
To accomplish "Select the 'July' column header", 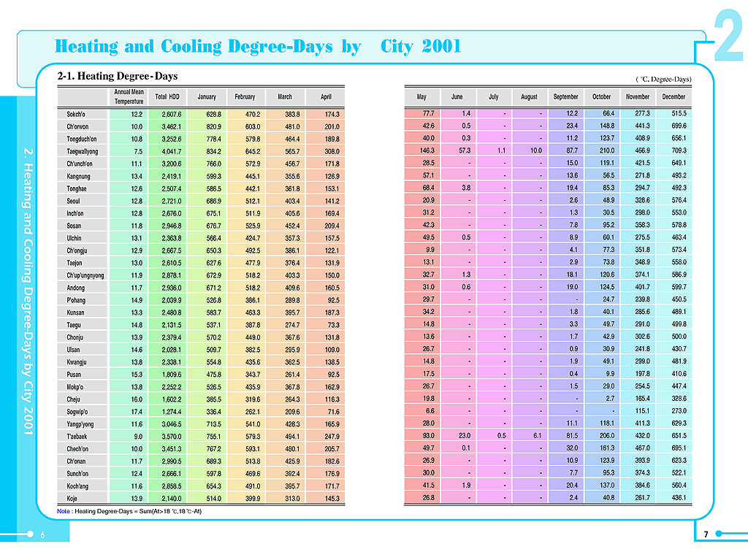I will (493, 96).
